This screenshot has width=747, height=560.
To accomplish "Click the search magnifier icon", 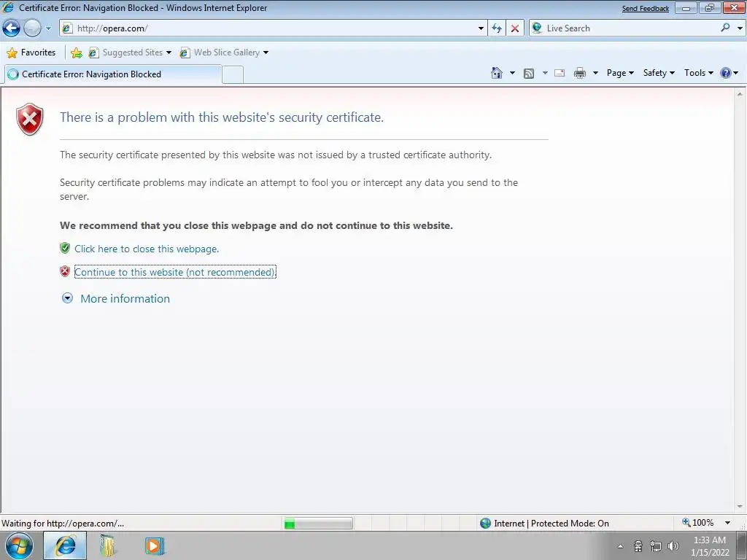I will 725,28.
